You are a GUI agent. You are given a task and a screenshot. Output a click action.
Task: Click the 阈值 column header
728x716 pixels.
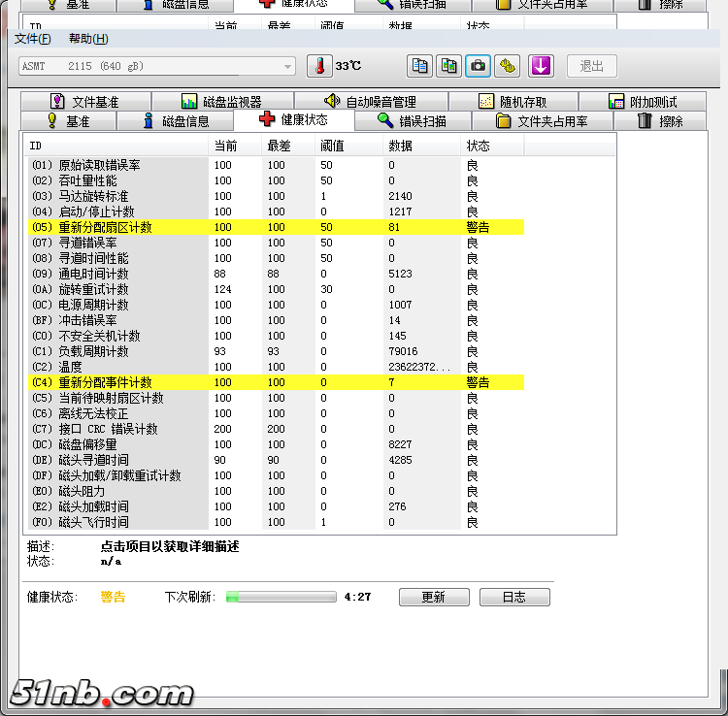point(348,146)
